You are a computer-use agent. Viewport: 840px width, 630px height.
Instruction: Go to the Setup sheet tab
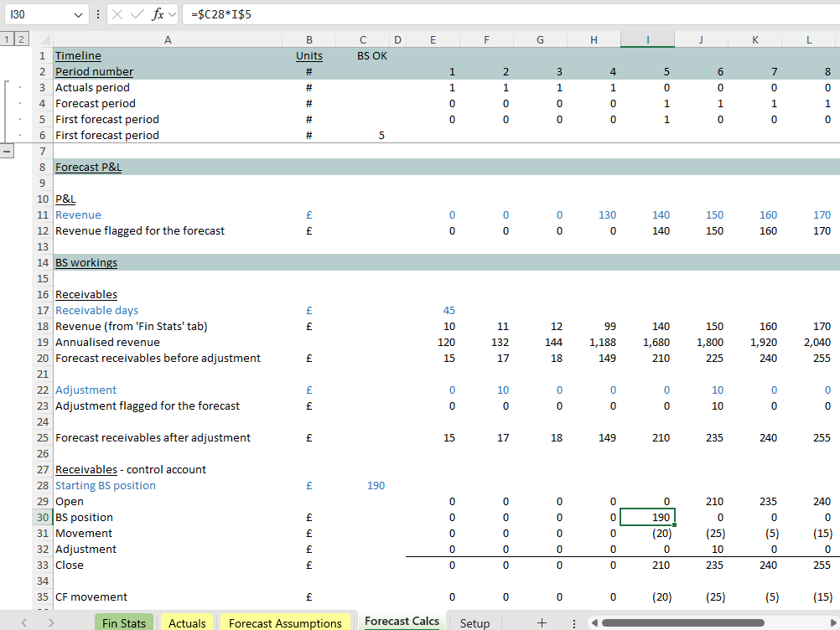click(474, 622)
